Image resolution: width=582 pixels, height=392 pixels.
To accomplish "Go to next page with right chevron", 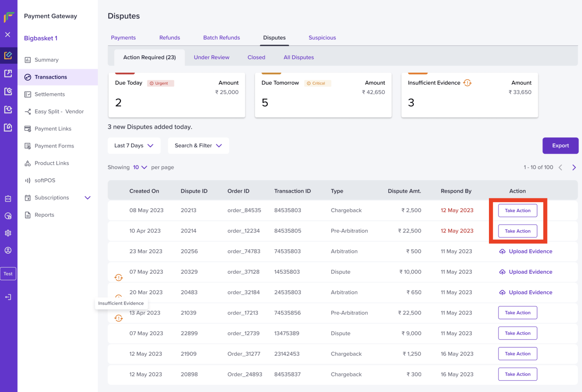I will [x=574, y=167].
